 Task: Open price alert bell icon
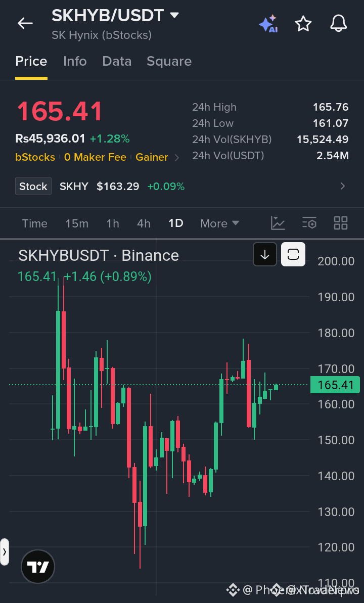(339, 24)
